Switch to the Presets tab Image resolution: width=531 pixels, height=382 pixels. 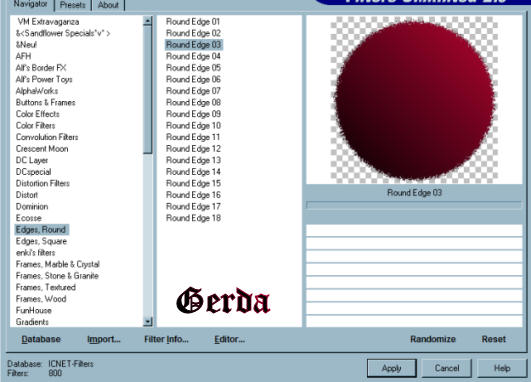pos(72,5)
